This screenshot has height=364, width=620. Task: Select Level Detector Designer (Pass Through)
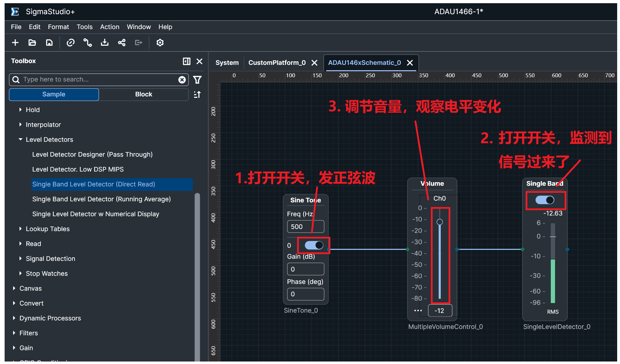click(92, 155)
